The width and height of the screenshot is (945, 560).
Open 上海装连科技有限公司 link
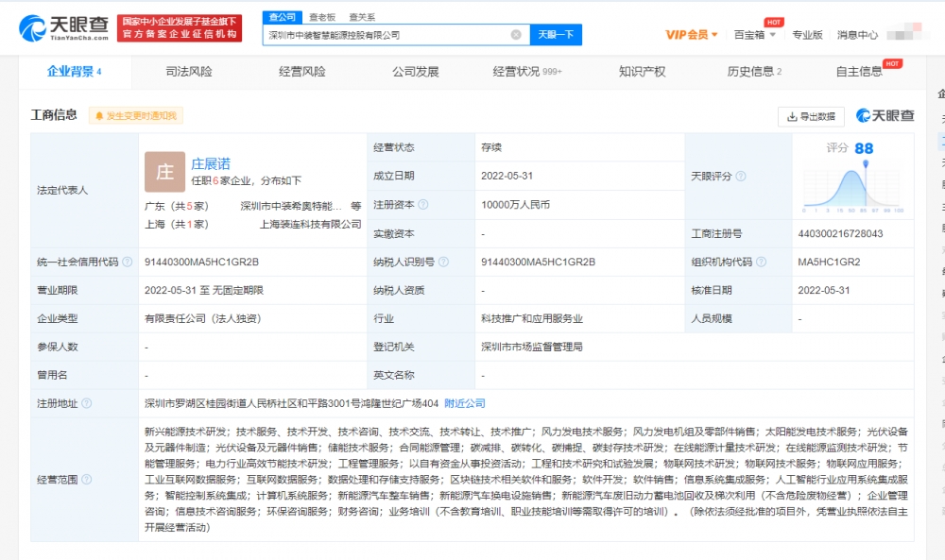[x=310, y=224]
